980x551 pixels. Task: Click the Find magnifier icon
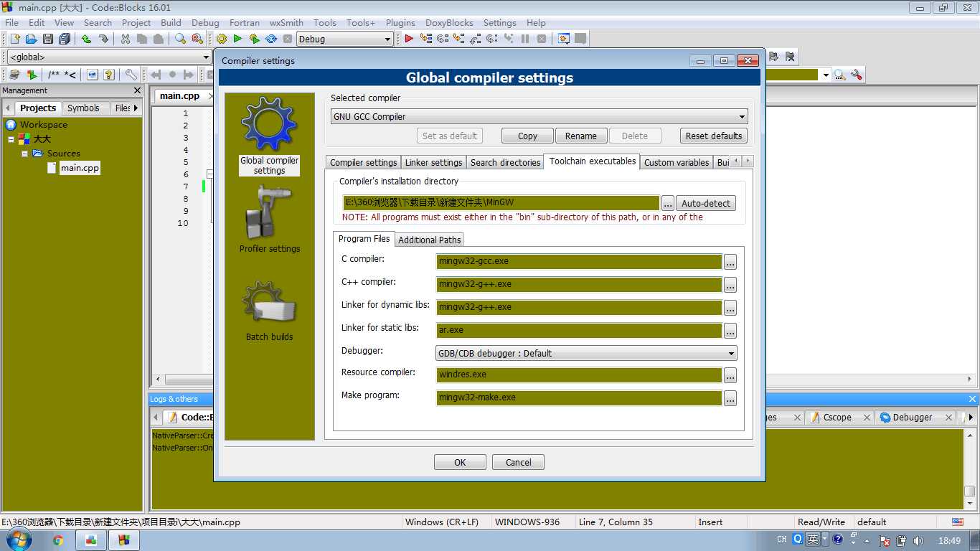click(180, 39)
